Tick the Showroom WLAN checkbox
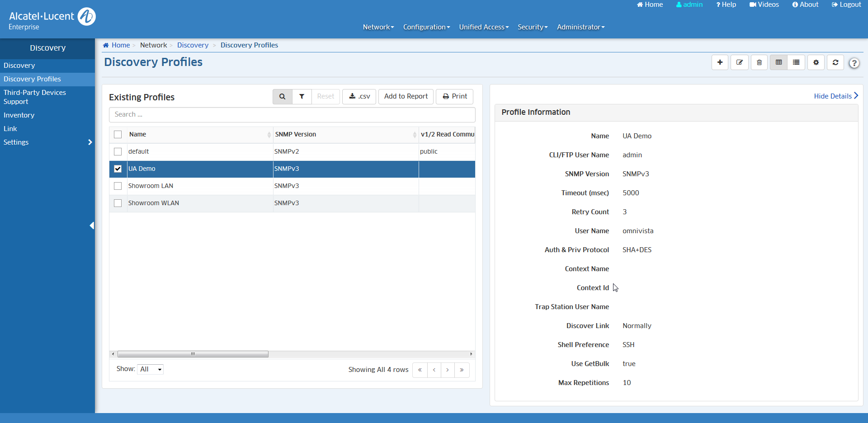The height and width of the screenshot is (423, 868). 118,203
